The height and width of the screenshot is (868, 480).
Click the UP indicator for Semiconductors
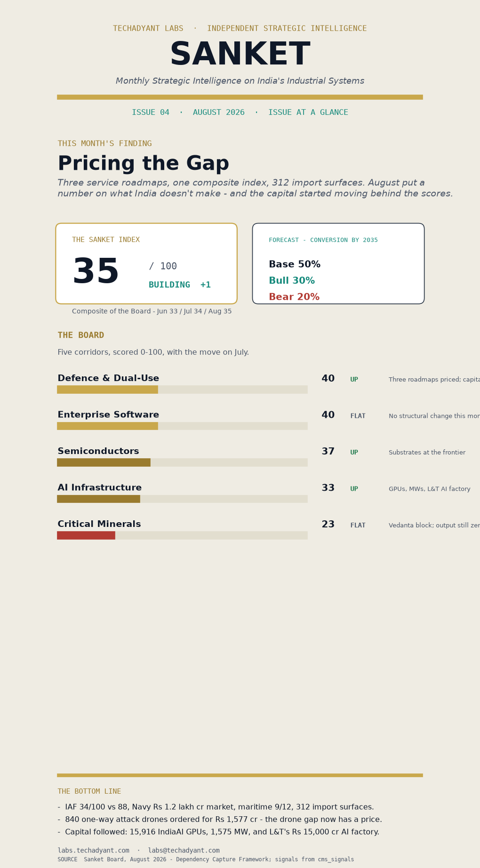[x=354, y=452]
